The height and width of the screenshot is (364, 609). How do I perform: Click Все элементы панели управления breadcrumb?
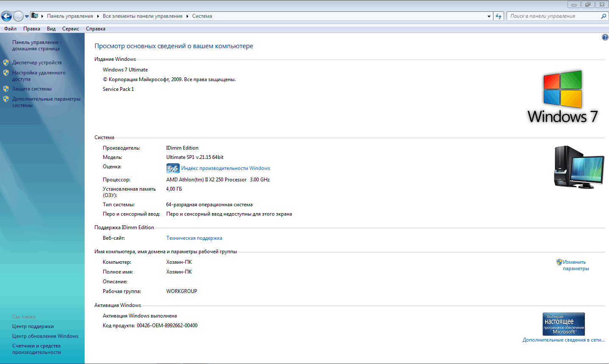point(143,16)
